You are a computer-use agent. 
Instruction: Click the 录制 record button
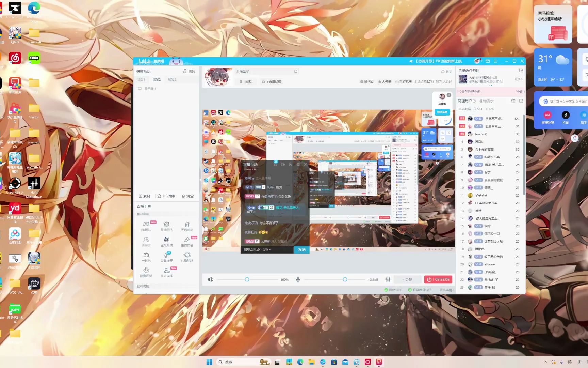point(407,279)
